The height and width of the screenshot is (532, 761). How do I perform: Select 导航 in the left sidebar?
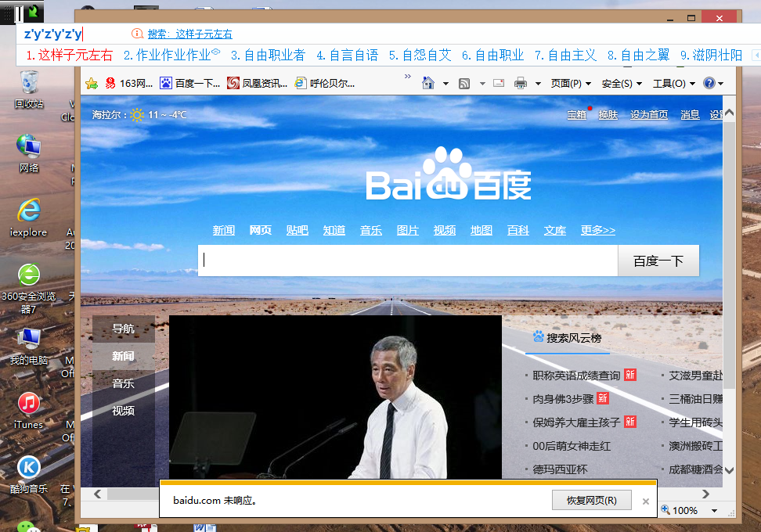point(124,329)
